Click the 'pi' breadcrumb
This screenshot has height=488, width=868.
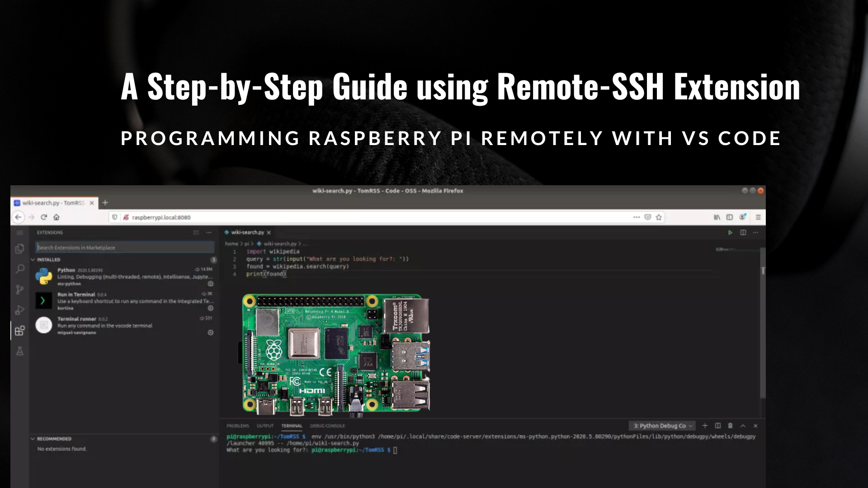click(247, 244)
